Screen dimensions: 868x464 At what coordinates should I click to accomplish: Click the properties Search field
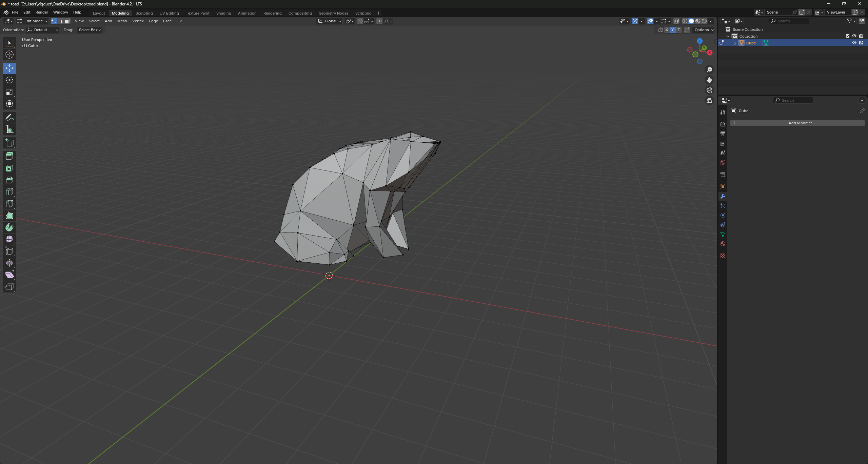tap(793, 100)
